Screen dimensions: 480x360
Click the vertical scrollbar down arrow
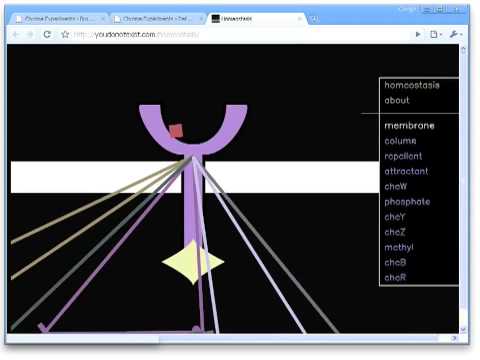coord(463,329)
